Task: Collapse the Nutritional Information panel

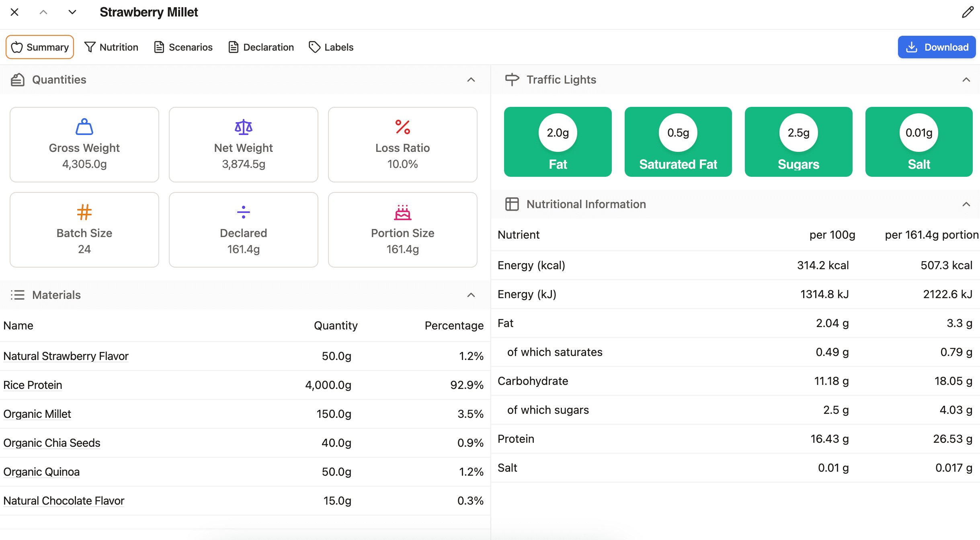Action: point(966,204)
